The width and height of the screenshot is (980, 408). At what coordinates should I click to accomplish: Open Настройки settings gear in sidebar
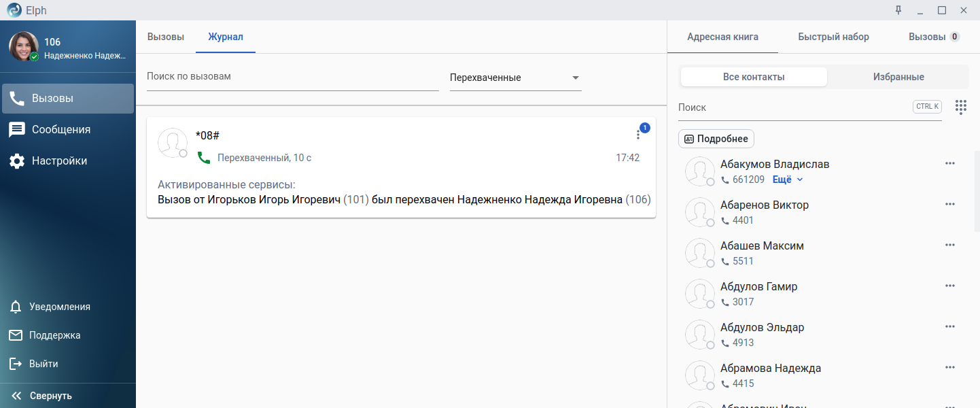click(x=59, y=161)
